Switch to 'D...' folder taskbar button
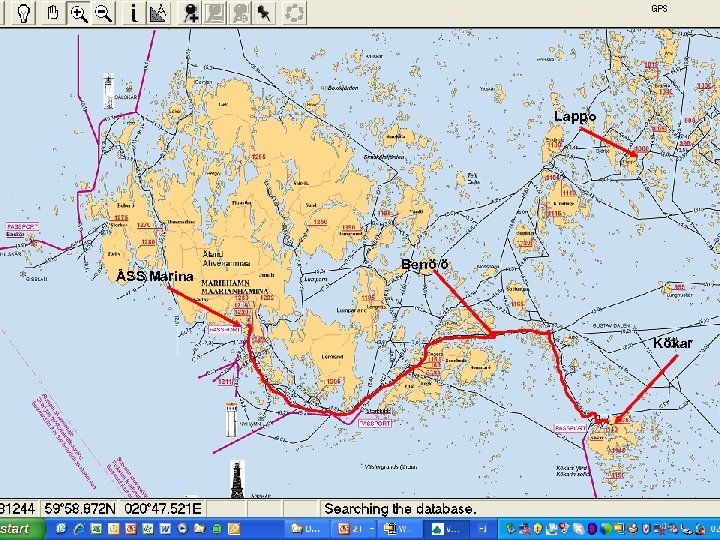720x540 pixels. click(x=306, y=529)
